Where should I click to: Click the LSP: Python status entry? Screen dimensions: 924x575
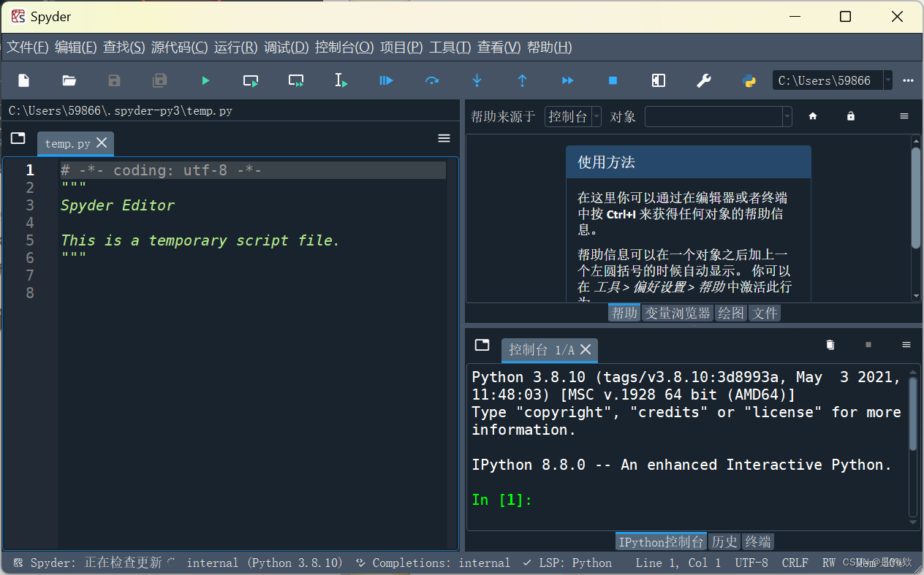click(567, 563)
